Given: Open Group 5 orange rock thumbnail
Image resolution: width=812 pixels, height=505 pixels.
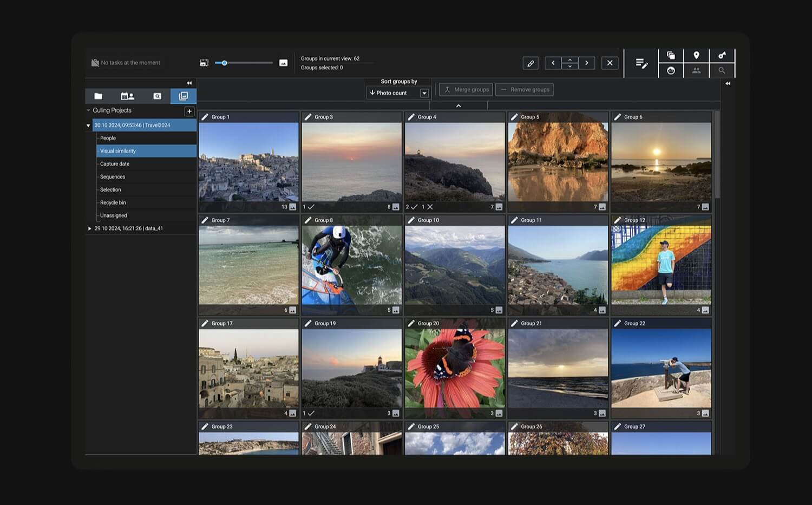Looking at the screenshot, I should coord(558,162).
